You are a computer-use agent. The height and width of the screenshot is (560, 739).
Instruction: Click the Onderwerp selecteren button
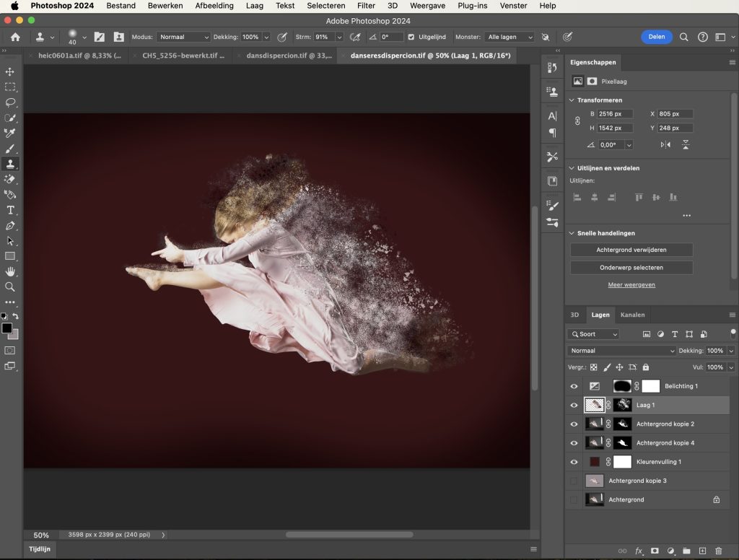(631, 268)
